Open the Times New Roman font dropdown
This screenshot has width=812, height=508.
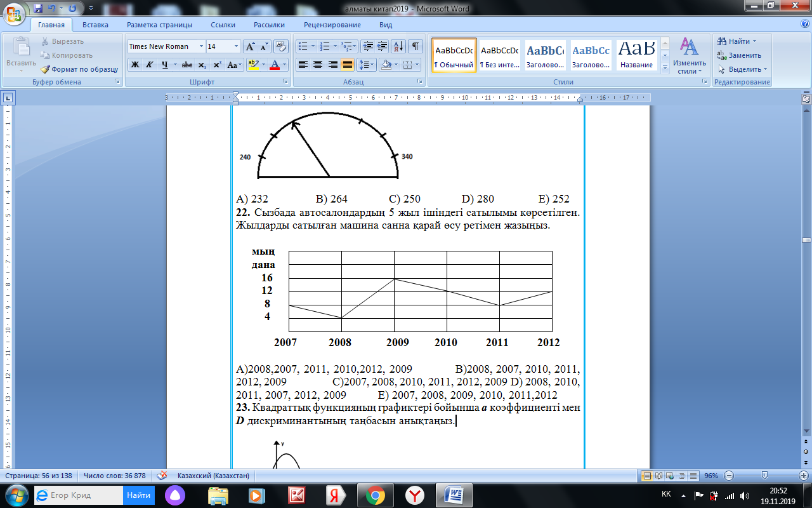(x=201, y=46)
